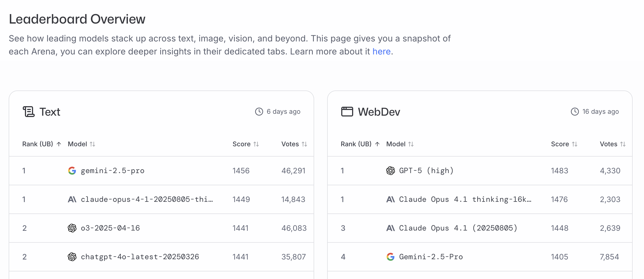Open the 'here' learn more link

381,51
